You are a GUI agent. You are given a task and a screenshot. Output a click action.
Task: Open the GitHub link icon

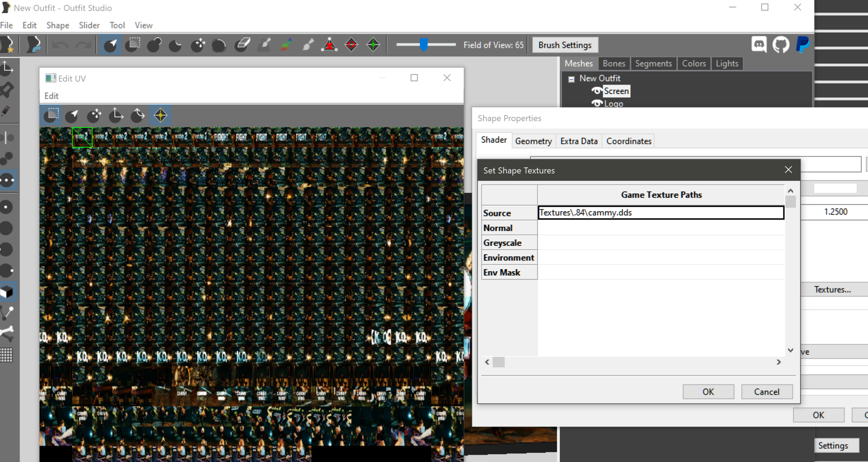point(781,45)
